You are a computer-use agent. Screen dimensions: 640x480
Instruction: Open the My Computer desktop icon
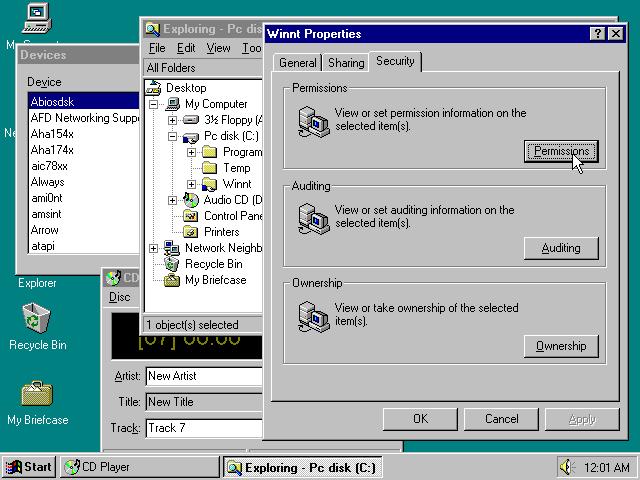(x=36, y=18)
